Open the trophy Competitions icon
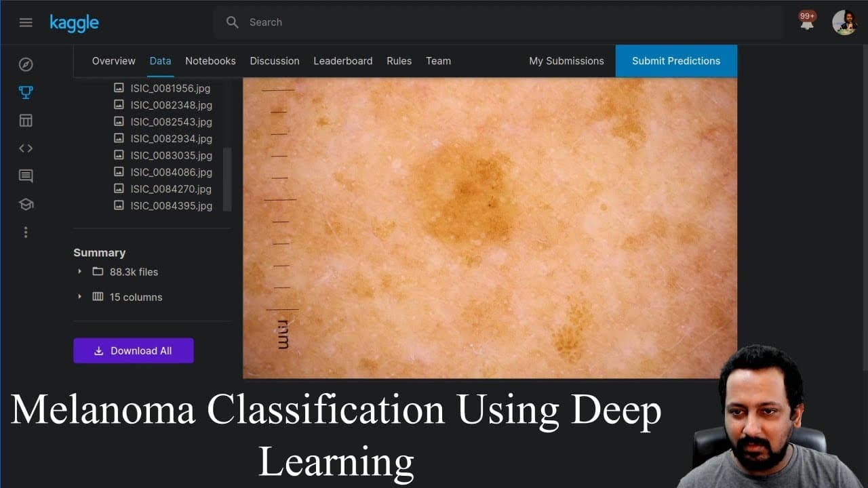The width and height of the screenshot is (868, 488). (26, 92)
